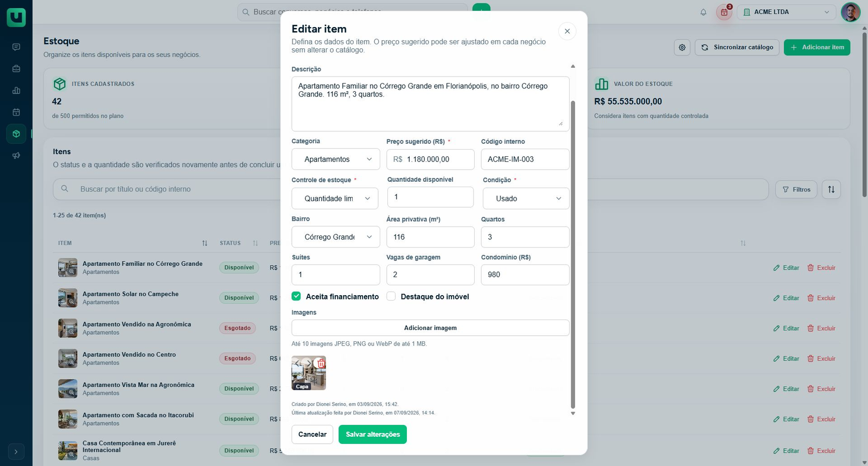Click the Código interno field ACME-IM-003
868x466 pixels.
coord(525,159)
